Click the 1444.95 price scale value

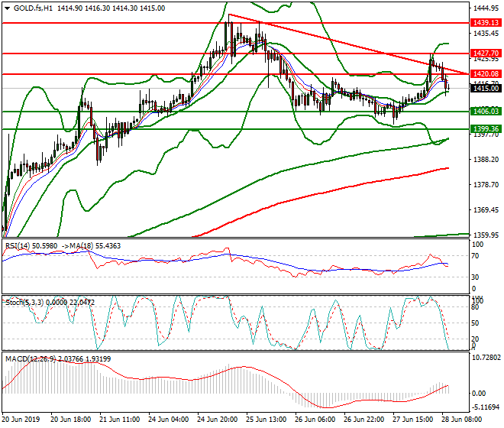pyautogui.click(x=486, y=8)
